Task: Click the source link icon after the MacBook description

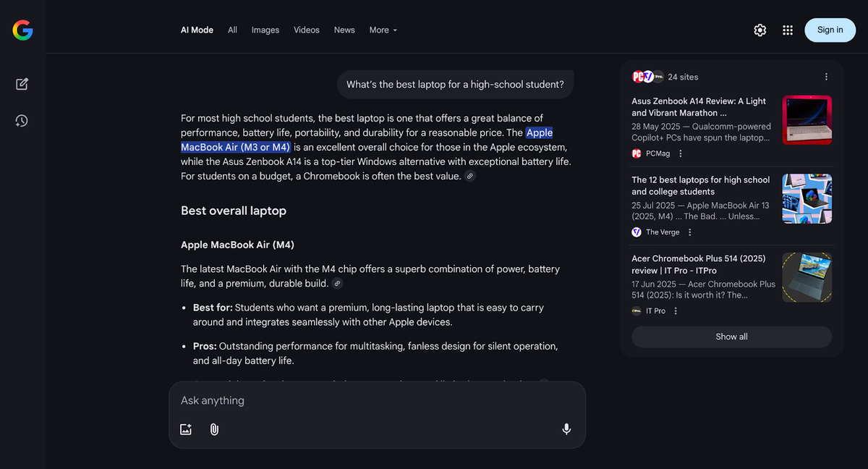Action: click(x=337, y=283)
